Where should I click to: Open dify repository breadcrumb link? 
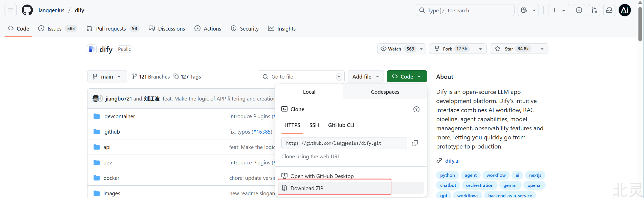[x=79, y=10]
